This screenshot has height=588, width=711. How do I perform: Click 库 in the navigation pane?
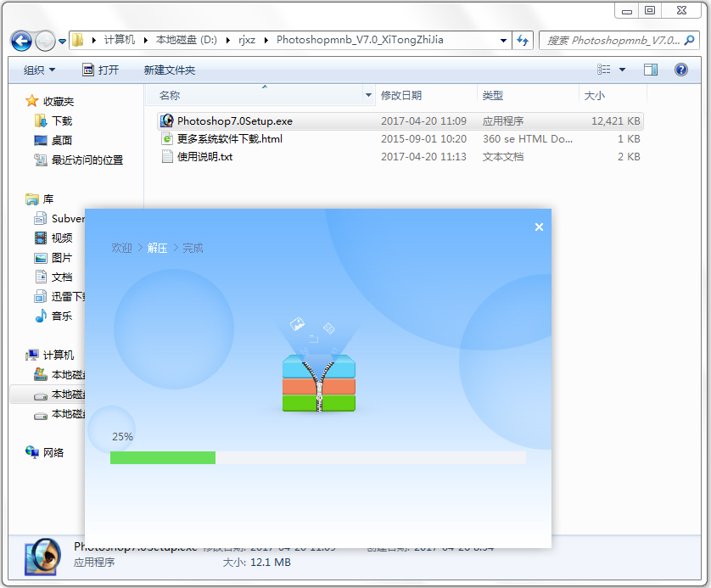48,199
